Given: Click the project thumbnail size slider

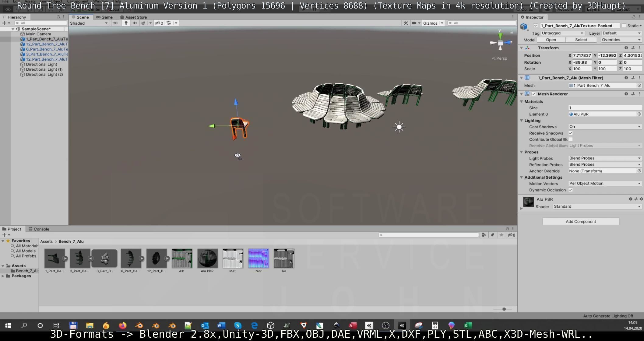Looking at the screenshot, I should click(x=504, y=309).
